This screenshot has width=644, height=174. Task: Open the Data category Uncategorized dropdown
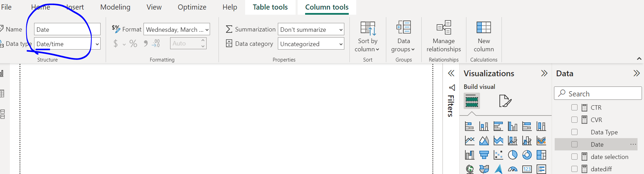pos(311,44)
